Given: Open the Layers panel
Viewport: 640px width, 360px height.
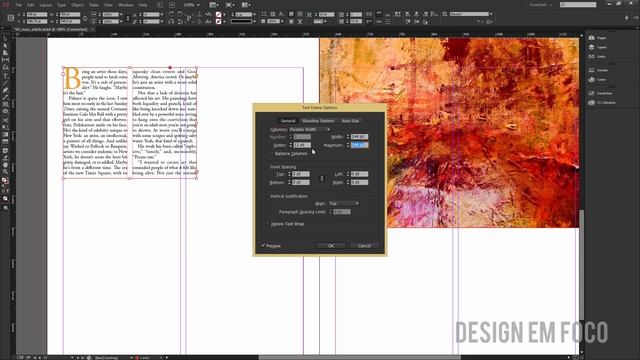Looking at the screenshot, I should click(x=598, y=47).
